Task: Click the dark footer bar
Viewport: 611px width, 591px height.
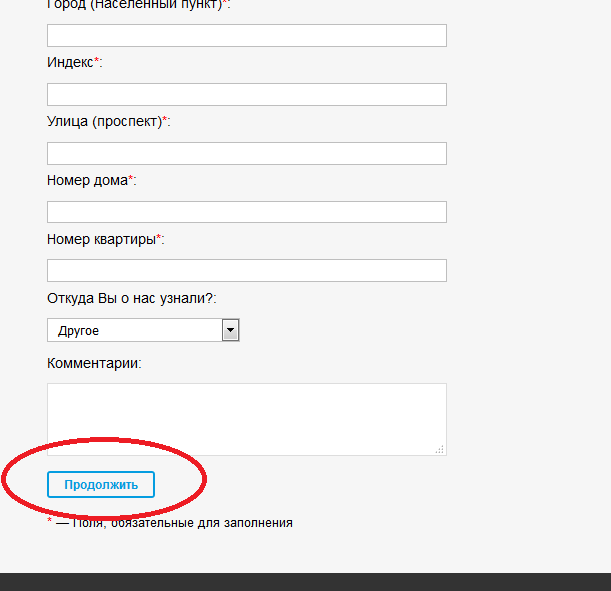Action: 305,582
